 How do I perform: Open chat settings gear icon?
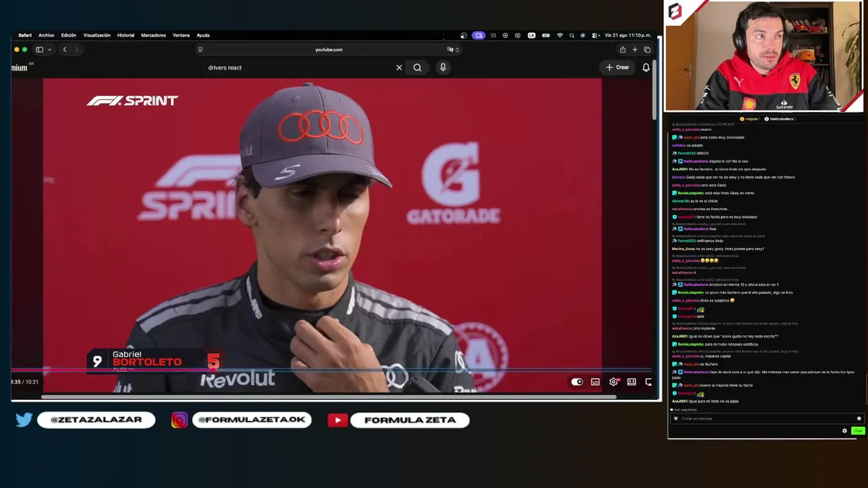point(844,431)
